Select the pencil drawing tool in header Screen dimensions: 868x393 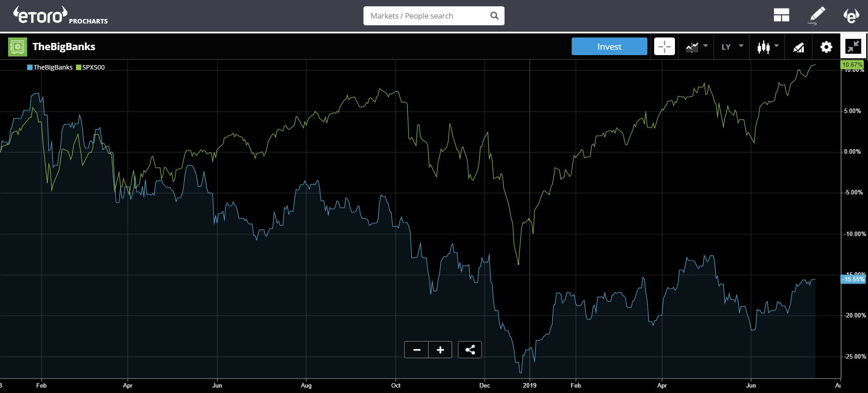click(x=816, y=15)
